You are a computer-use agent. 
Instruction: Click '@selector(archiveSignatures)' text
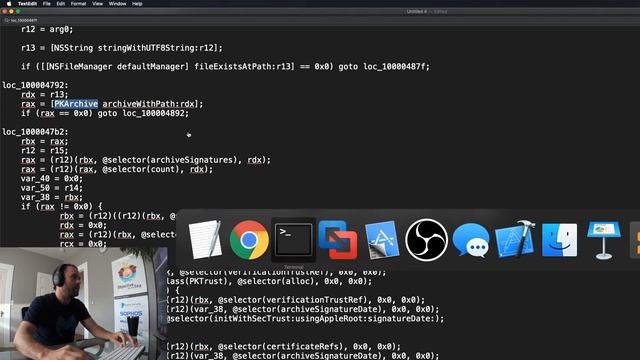tap(169, 160)
